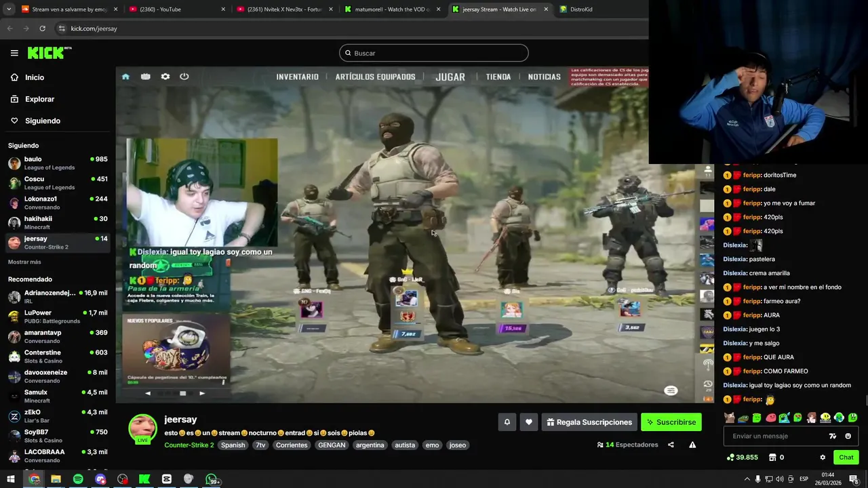Open chat settings gear icon

(823, 457)
